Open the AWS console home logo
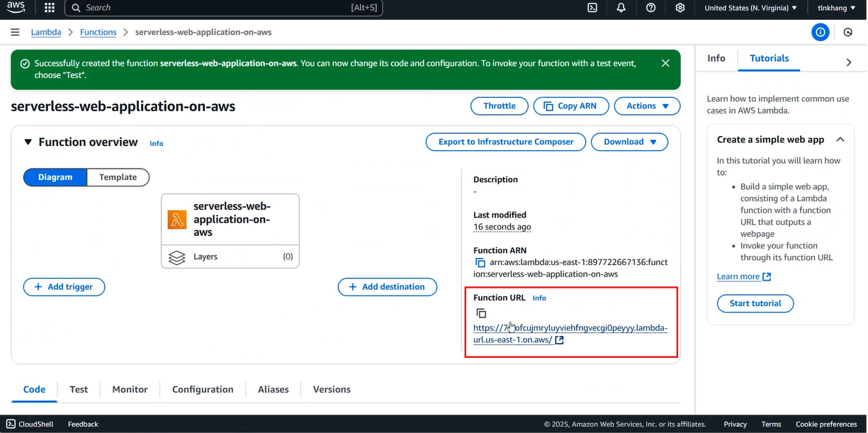The image size is (868, 433). click(16, 8)
